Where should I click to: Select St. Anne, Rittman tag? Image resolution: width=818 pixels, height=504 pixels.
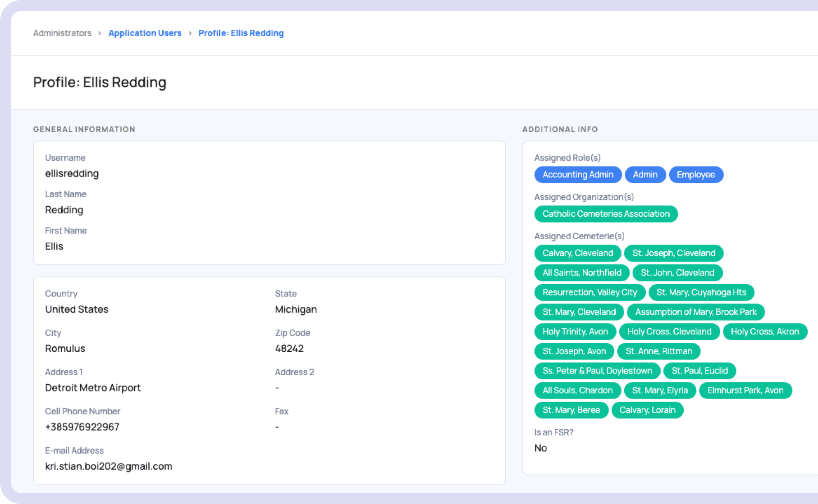click(658, 351)
